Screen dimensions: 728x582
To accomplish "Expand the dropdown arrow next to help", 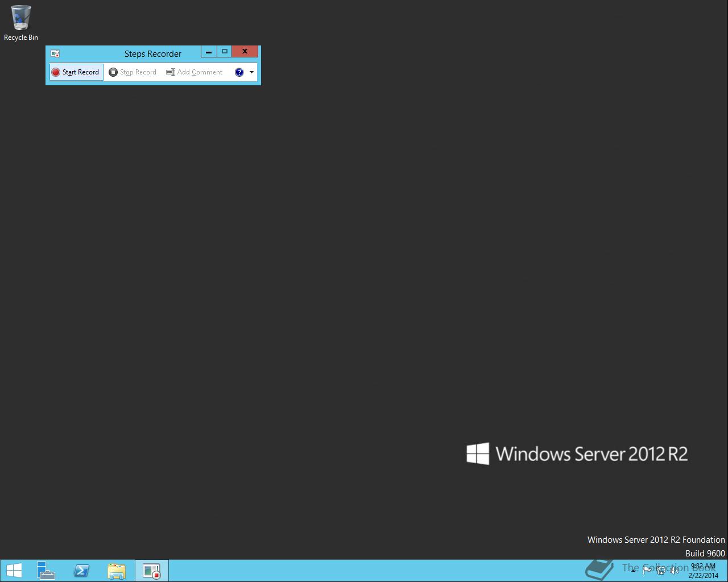I will click(251, 72).
